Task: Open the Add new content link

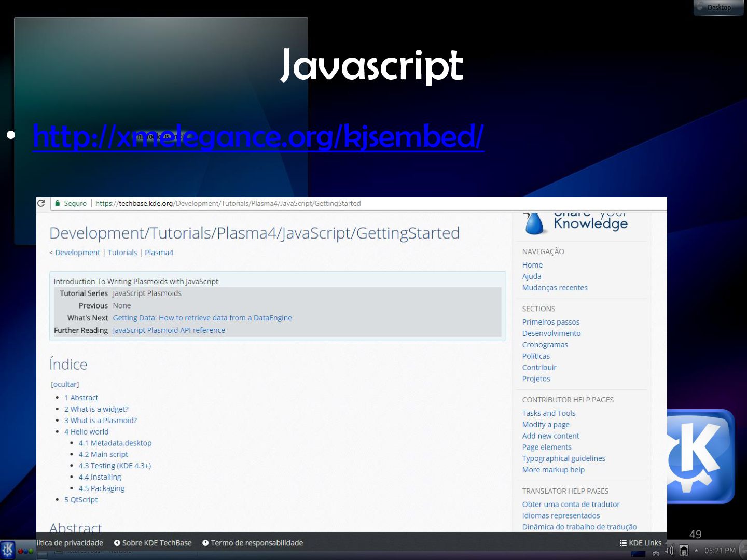Action: pyautogui.click(x=550, y=436)
